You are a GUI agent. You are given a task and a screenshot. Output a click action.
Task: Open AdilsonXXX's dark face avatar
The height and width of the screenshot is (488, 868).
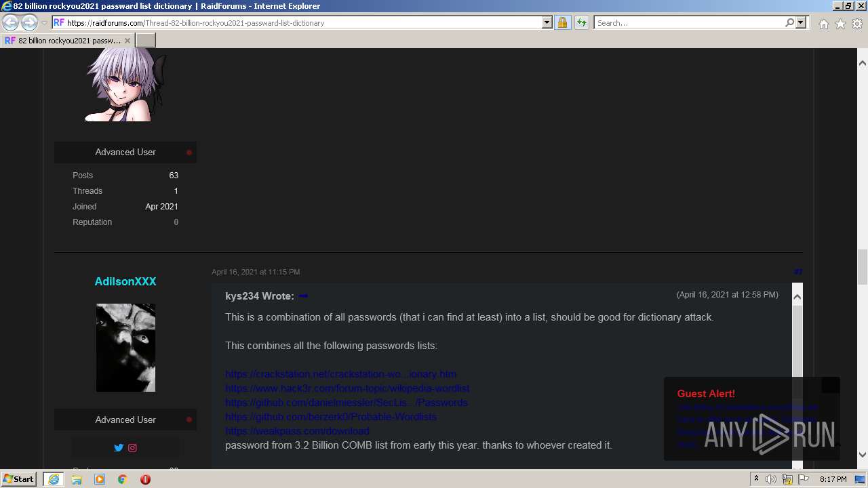pyautogui.click(x=125, y=348)
